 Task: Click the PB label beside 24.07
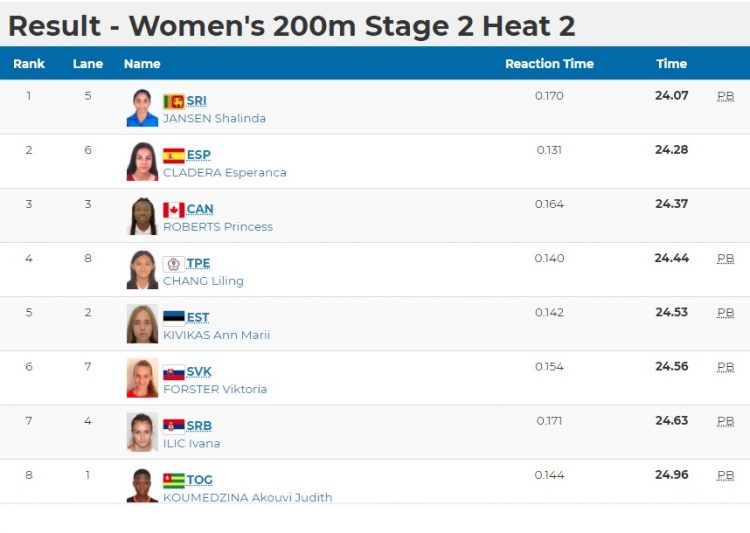(726, 96)
